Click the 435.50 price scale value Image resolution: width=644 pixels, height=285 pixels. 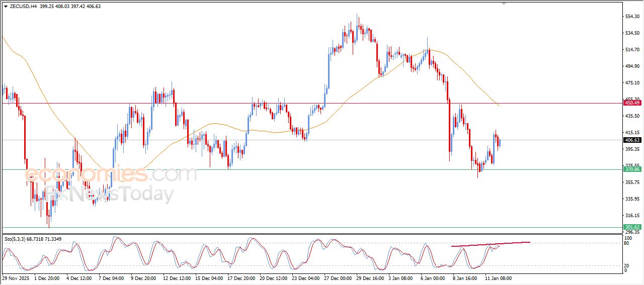[632, 116]
